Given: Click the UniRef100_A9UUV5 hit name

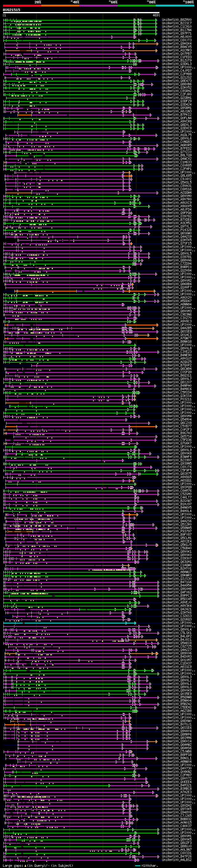Looking at the screenshot, I should [x=176, y=206].
